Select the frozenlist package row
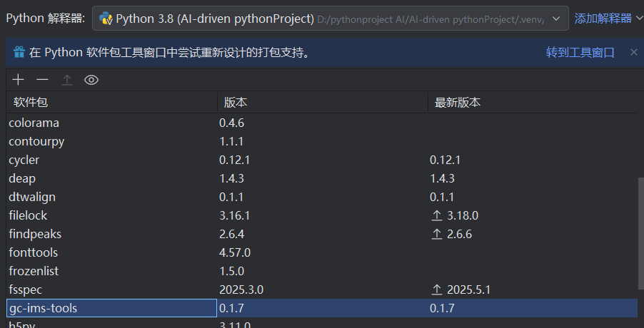The width and height of the screenshot is (644, 328). [x=322, y=271]
